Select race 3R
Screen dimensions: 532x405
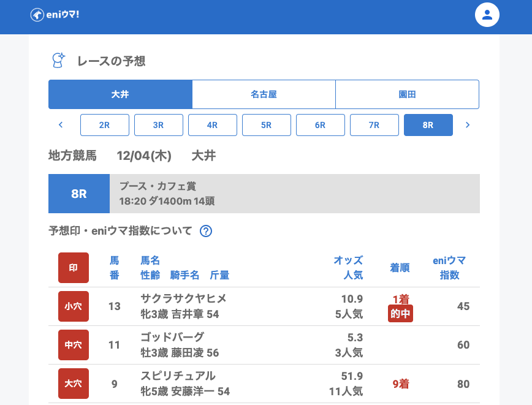(x=159, y=125)
